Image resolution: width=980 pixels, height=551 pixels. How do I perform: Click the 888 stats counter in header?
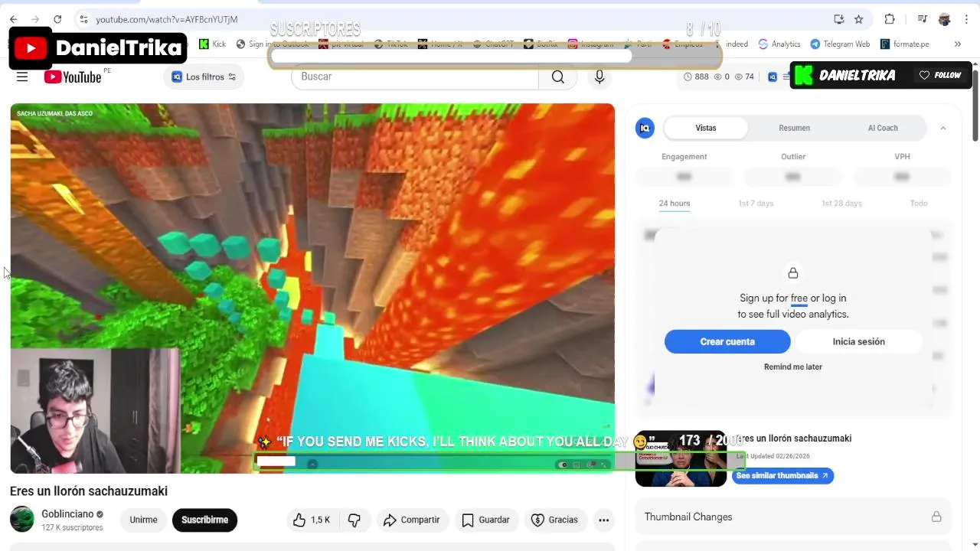tap(695, 77)
